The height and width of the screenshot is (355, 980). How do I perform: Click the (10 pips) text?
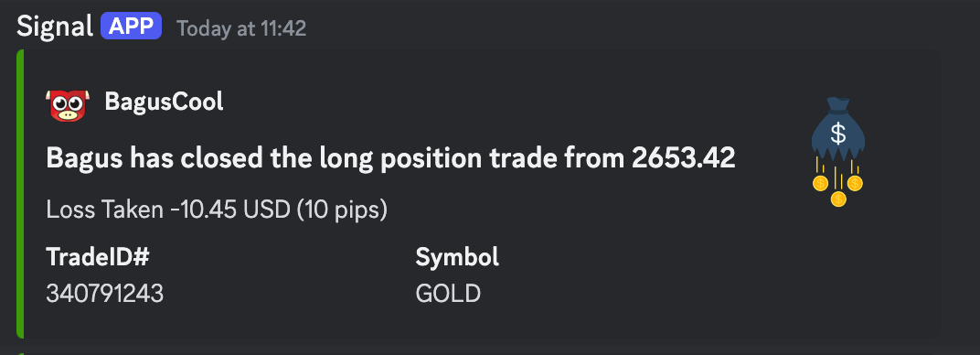click(x=342, y=210)
